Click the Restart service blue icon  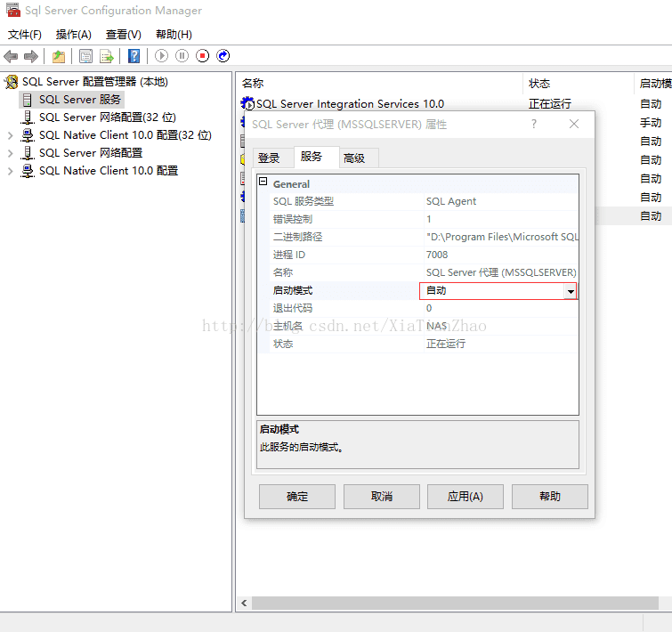[x=223, y=56]
